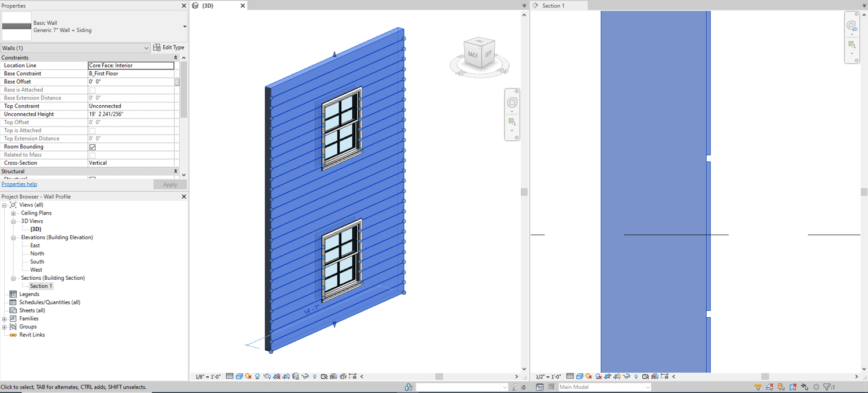This screenshot has height=393, width=868.
Task: Reveal hidden elements lightbulb in Section 1 view
Action: [x=636, y=376]
